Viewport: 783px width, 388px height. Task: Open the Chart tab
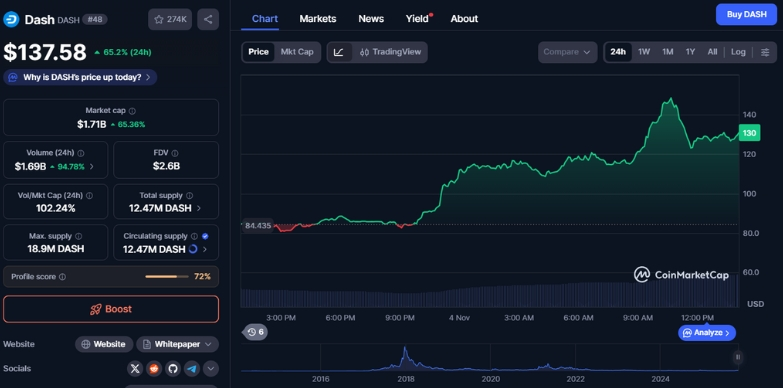(x=265, y=18)
